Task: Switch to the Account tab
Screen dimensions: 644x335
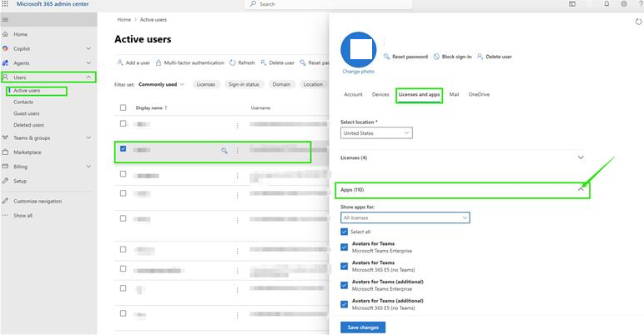Action: click(353, 94)
